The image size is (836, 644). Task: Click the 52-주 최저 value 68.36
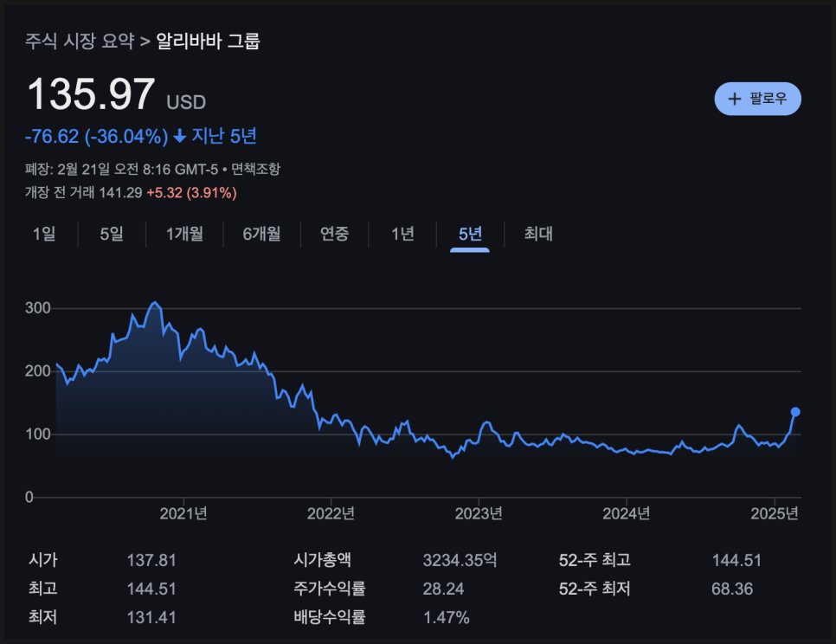[x=732, y=589]
